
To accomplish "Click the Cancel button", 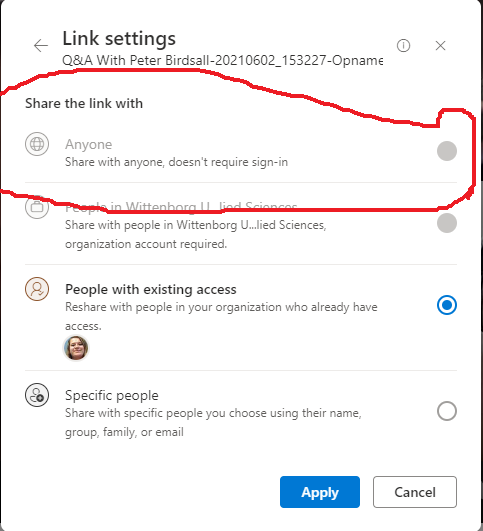I will 415,492.
